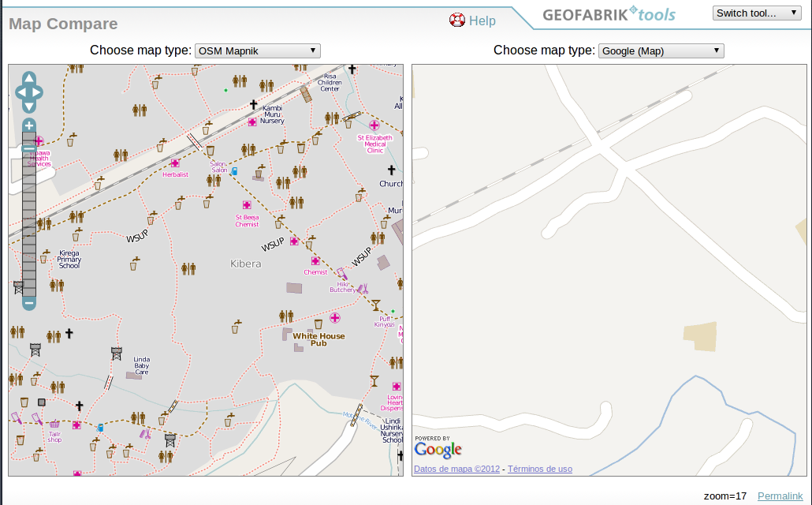This screenshot has width=812, height=505.
Task: Zoom out with the bottom minus button
Action: [29, 302]
